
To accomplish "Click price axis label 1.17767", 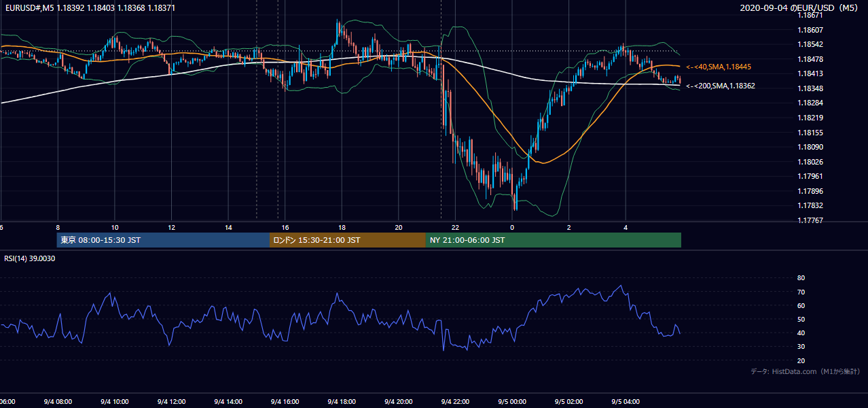I will [810, 220].
